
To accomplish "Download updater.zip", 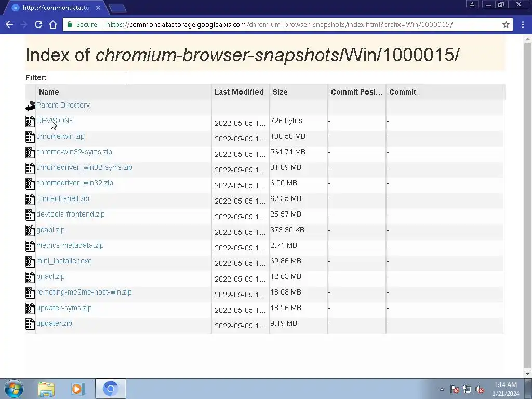I will point(54,324).
